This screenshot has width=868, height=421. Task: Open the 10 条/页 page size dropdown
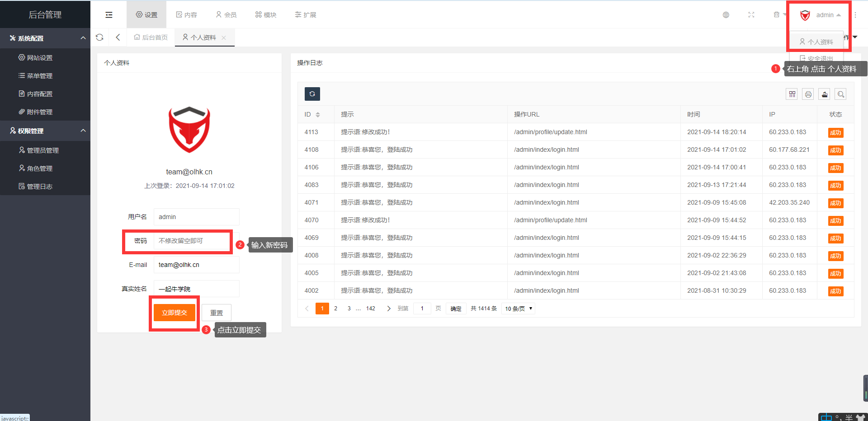[518, 309]
